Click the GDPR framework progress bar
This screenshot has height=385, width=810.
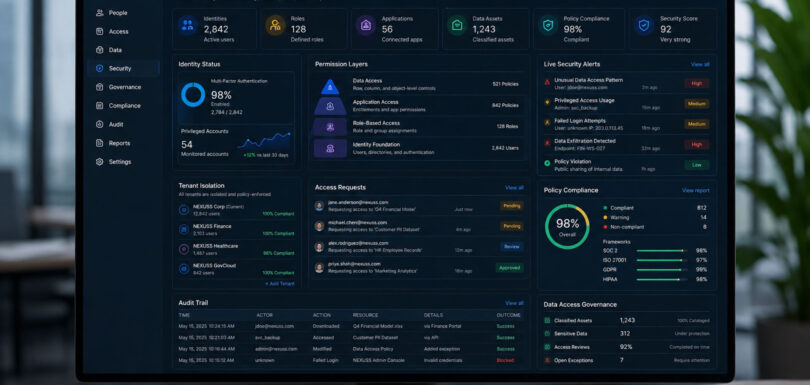(662, 270)
